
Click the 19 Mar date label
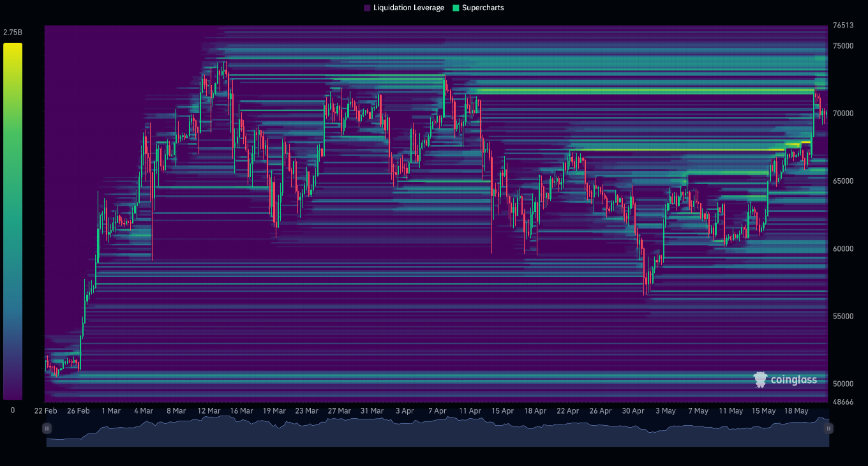click(274, 411)
